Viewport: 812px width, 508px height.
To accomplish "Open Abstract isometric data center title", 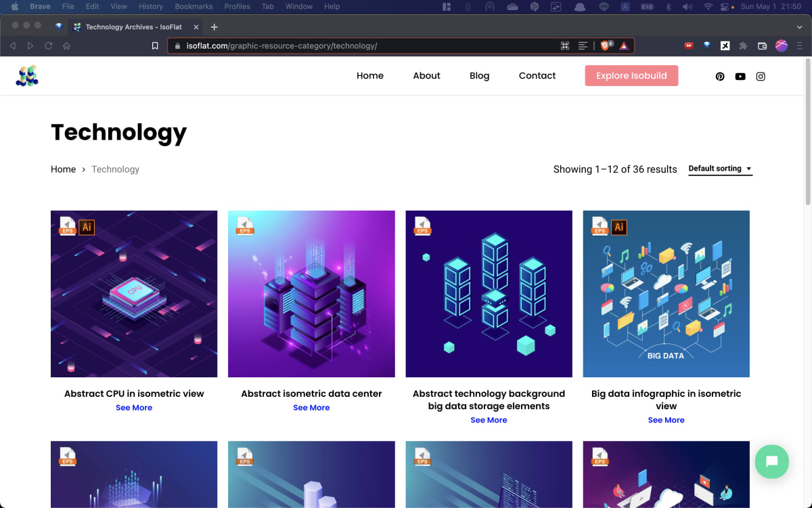I will (x=311, y=394).
